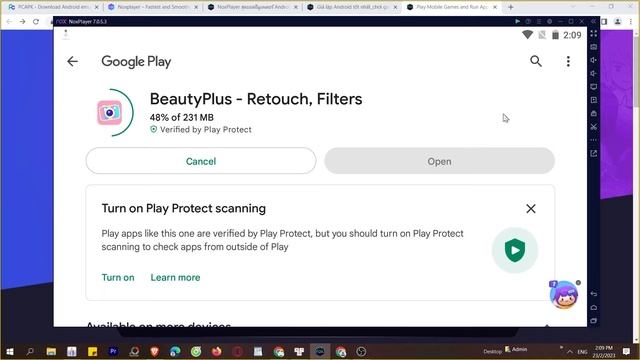This screenshot has width=640, height=360.
Task: Open Google Play three-dot overflow menu
Action: coord(568,61)
